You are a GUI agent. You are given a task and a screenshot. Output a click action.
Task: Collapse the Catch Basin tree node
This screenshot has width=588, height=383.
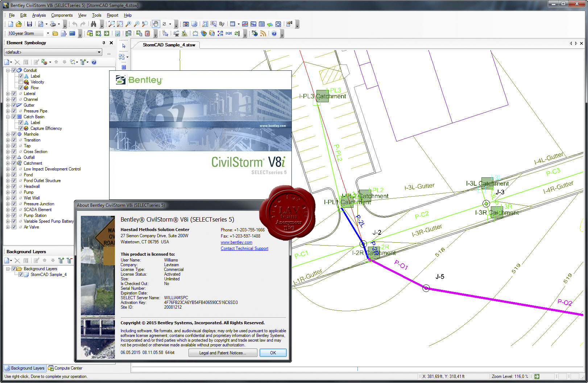click(8, 117)
